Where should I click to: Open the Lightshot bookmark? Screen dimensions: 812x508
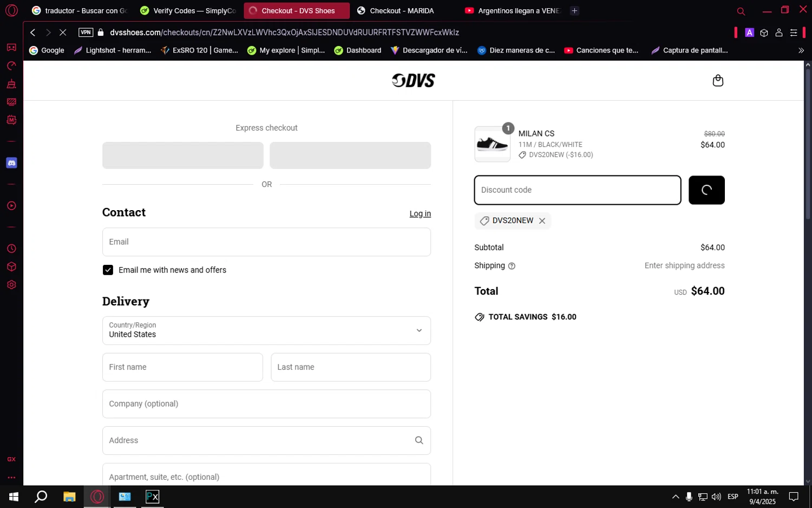[113, 50]
